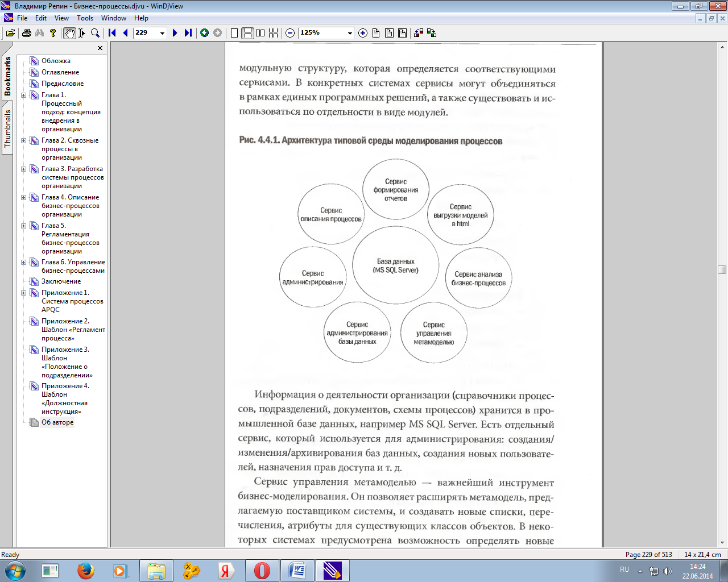Switch to the Bookmarks side tab
The image size is (728, 582).
point(7,76)
